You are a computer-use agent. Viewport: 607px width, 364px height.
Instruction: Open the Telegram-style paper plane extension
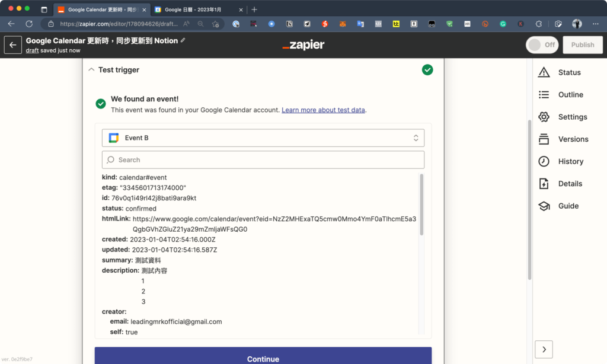pyautogui.click(x=307, y=24)
